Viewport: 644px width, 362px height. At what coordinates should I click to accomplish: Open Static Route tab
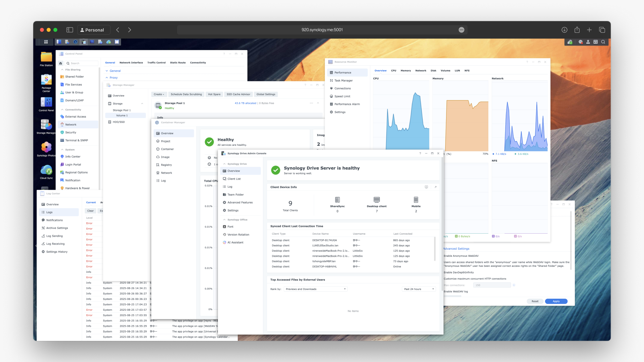[178, 63]
